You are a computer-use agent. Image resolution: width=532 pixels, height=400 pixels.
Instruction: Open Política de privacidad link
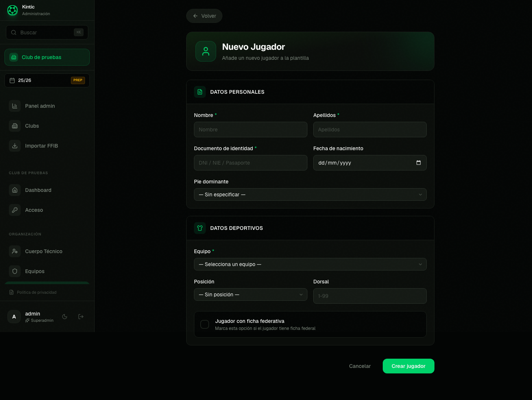click(37, 292)
